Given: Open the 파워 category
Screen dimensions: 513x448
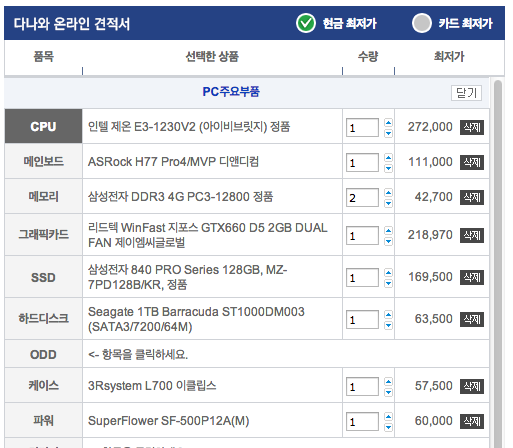Looking at the screenshot, I should (x=43, y=420).
